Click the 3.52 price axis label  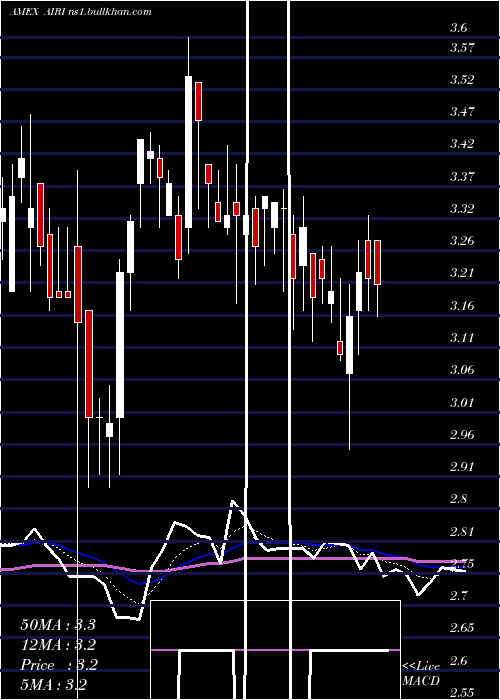[462, 79]
